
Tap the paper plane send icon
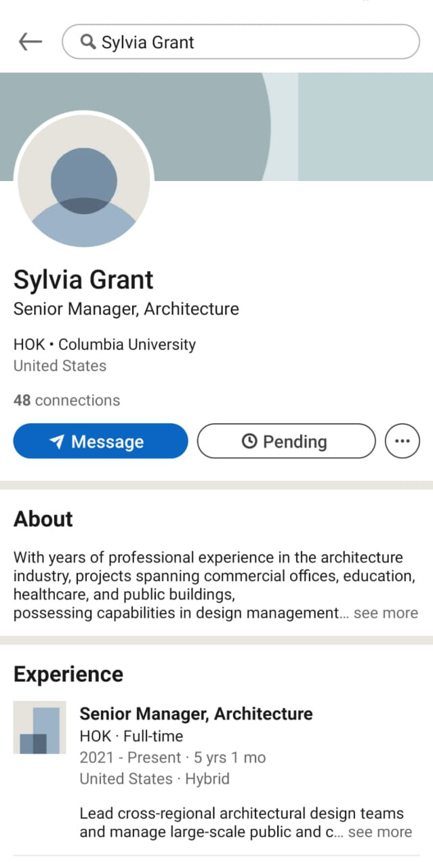point(58,441)
